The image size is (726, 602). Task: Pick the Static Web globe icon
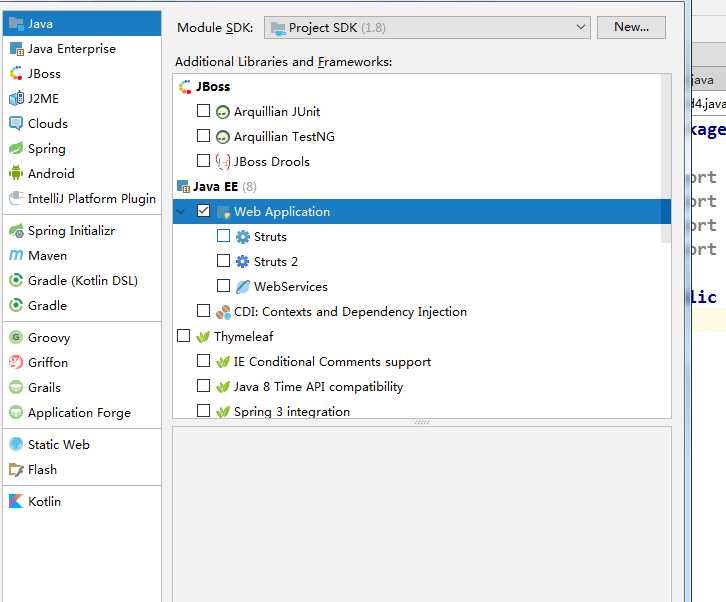16,445
